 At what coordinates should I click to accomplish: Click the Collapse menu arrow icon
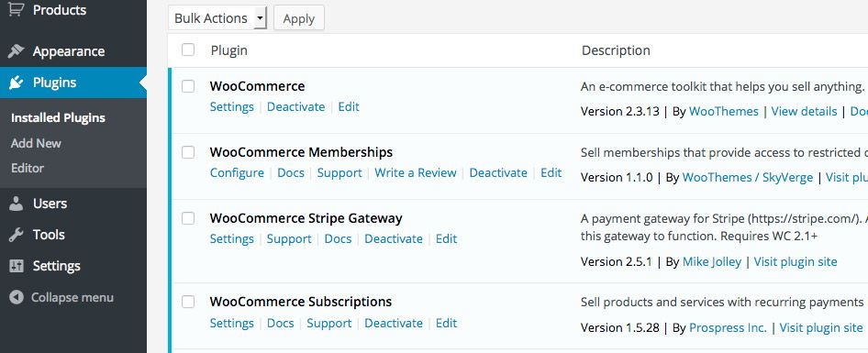coord(16,298)
